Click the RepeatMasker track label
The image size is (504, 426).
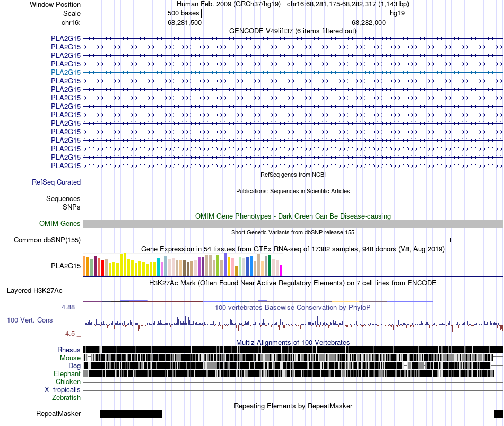[58, 413]
